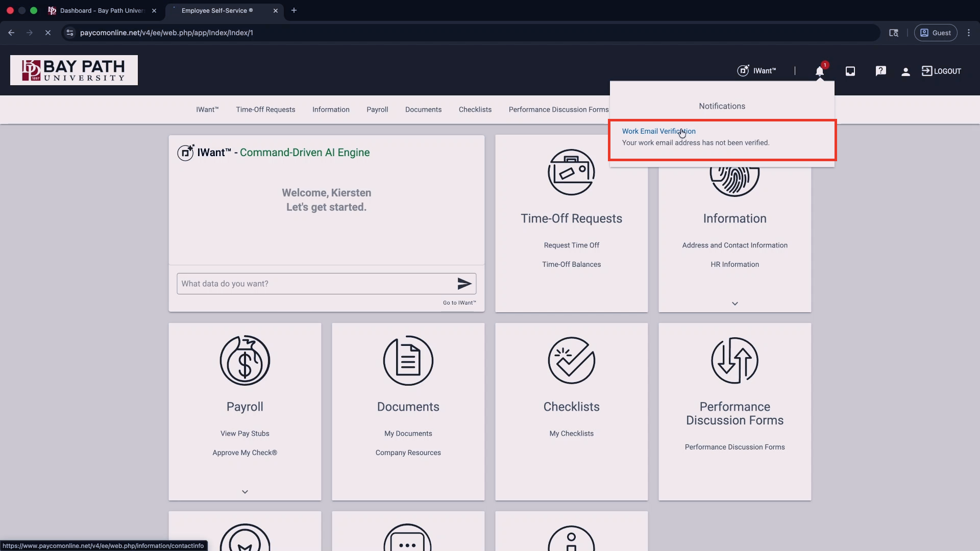This screenshot has width=980, height=551.
Task: Click the Checklists checkmark icon
Action: pos(571,360)
